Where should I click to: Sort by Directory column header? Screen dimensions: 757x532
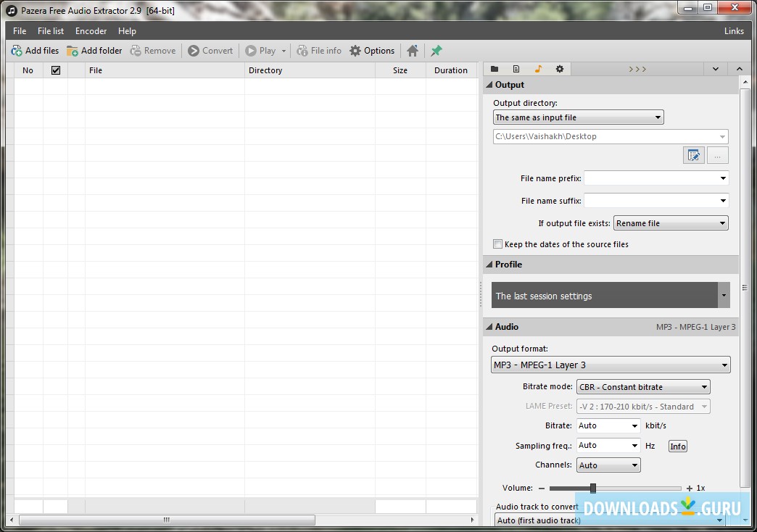(310, 70)
